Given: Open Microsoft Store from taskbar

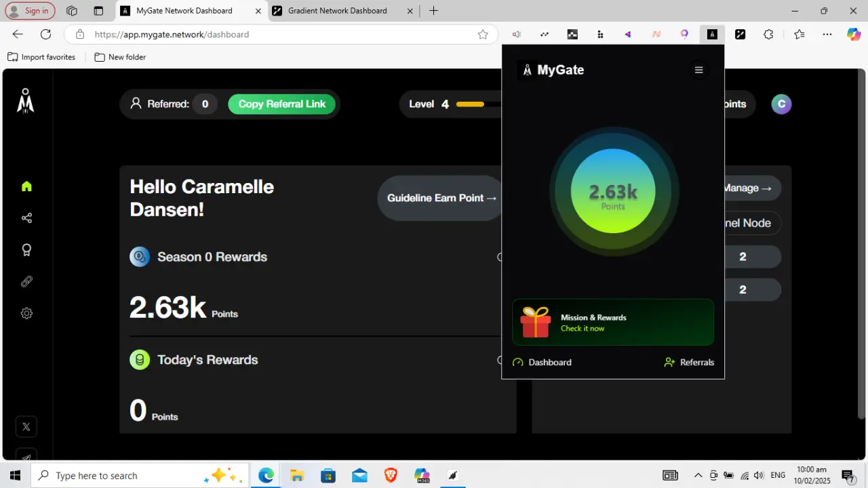Looking at the screenshot, I should 328,475.
